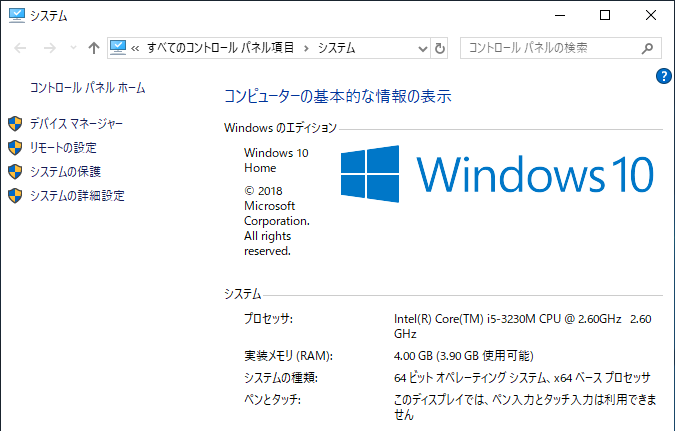
Task: Minimize the システム window
Action: tap(560, 16)
